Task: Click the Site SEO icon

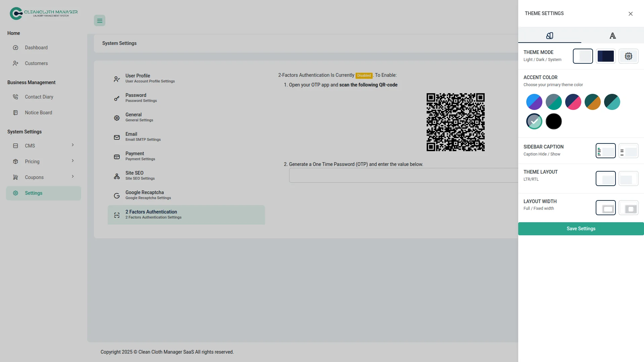Action: (x=117, y=176)
